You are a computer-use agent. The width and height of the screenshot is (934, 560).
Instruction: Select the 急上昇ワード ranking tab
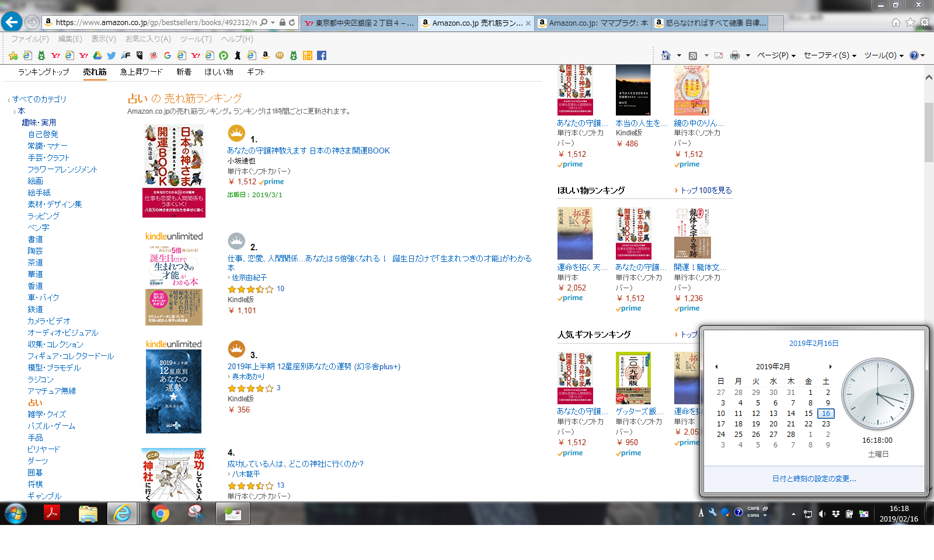pos(141,72)
